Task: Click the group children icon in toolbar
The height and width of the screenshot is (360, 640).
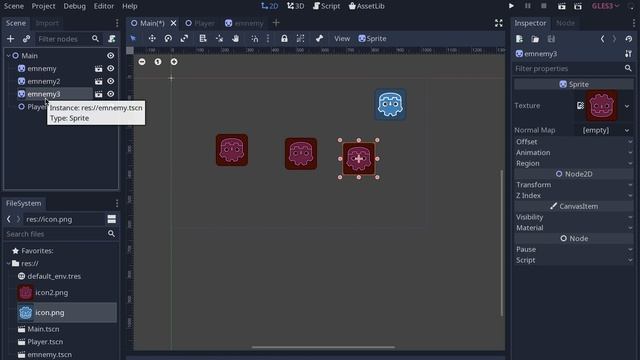Action: pos(300,38)
